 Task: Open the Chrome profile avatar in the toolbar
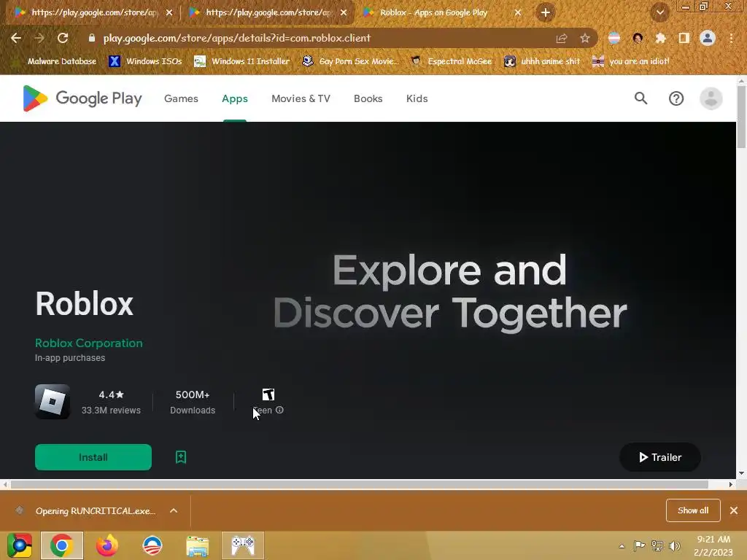pyautogui.click(x=708, y=38)
